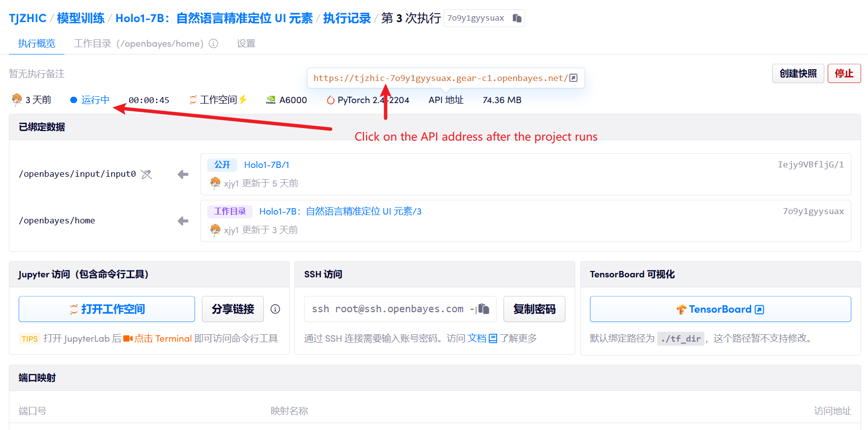Click the info icon beside 工作目录 tab
Viewport: 868px width, 430px height.
213,44
